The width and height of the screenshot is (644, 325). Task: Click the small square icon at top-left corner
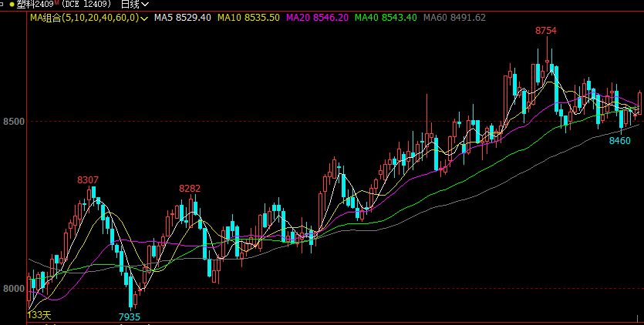(2, 5)
